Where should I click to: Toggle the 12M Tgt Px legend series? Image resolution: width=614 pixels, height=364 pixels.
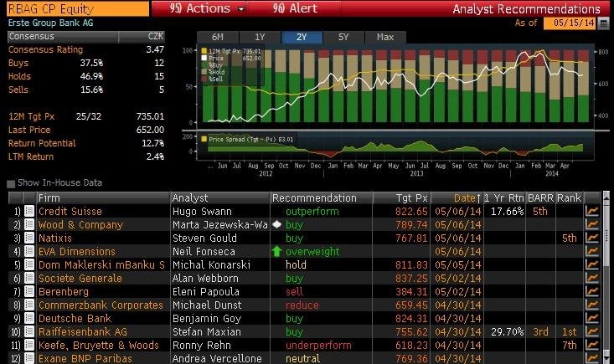(230, 51)
